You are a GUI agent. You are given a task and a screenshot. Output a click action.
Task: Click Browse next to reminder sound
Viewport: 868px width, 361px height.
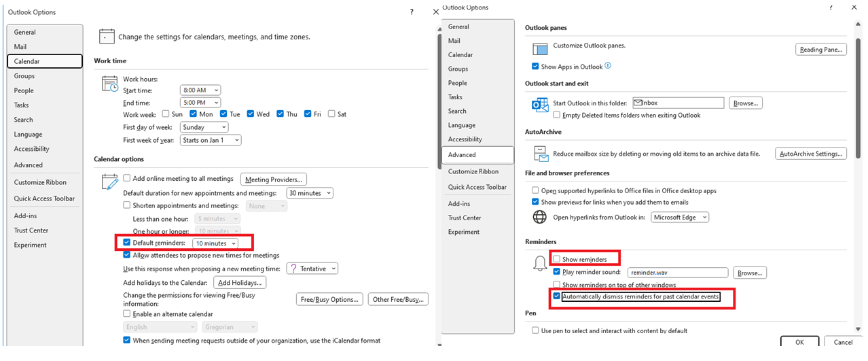[x=750, y=273]
